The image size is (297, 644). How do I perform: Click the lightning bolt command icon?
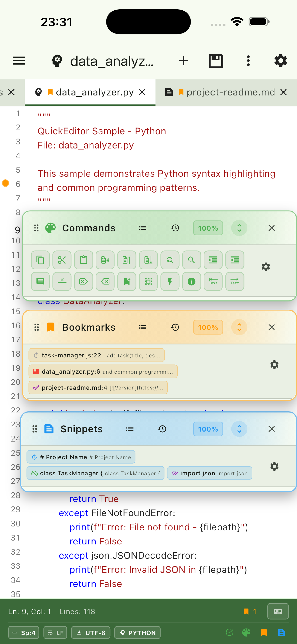pyautogui.click(x=170, y=281)
